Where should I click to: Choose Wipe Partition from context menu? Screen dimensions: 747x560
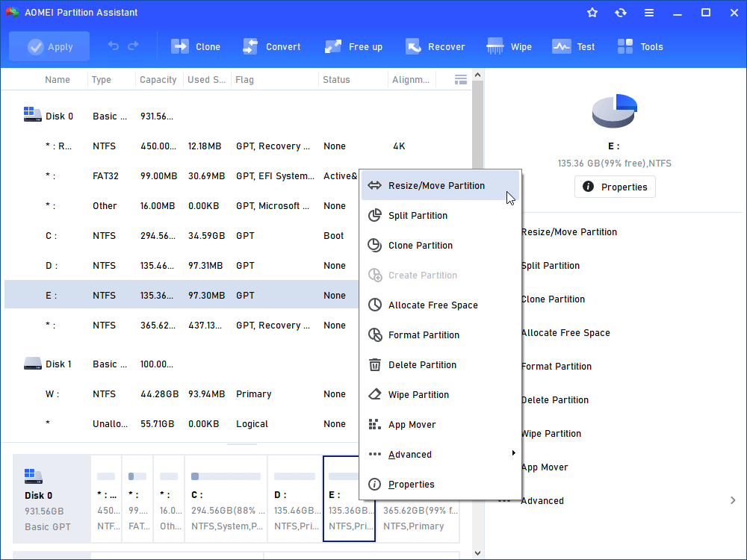(x=440, y=395)
